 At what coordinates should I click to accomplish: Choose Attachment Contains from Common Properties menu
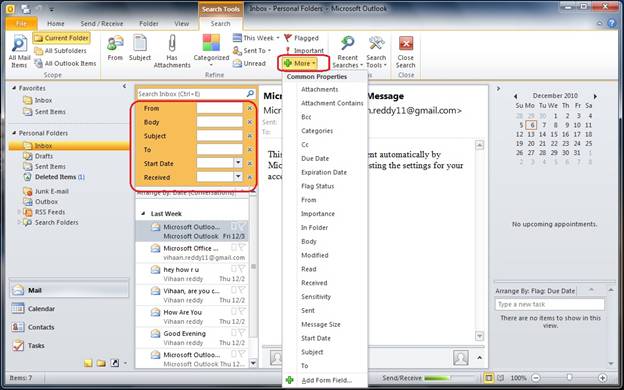332,103
